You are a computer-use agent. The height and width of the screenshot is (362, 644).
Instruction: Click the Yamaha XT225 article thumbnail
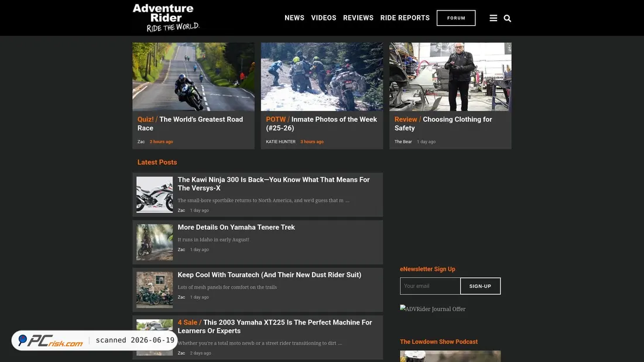[155, 337]
